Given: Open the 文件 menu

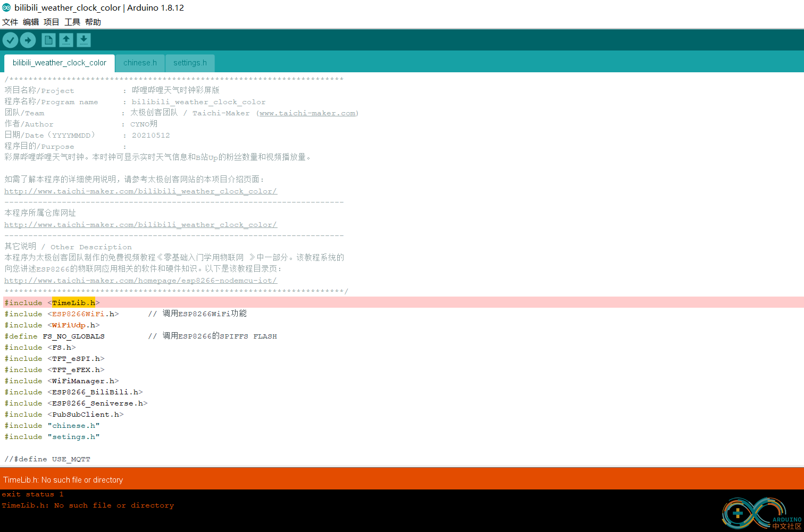Looking at the screenshot, I should [10, 22].
